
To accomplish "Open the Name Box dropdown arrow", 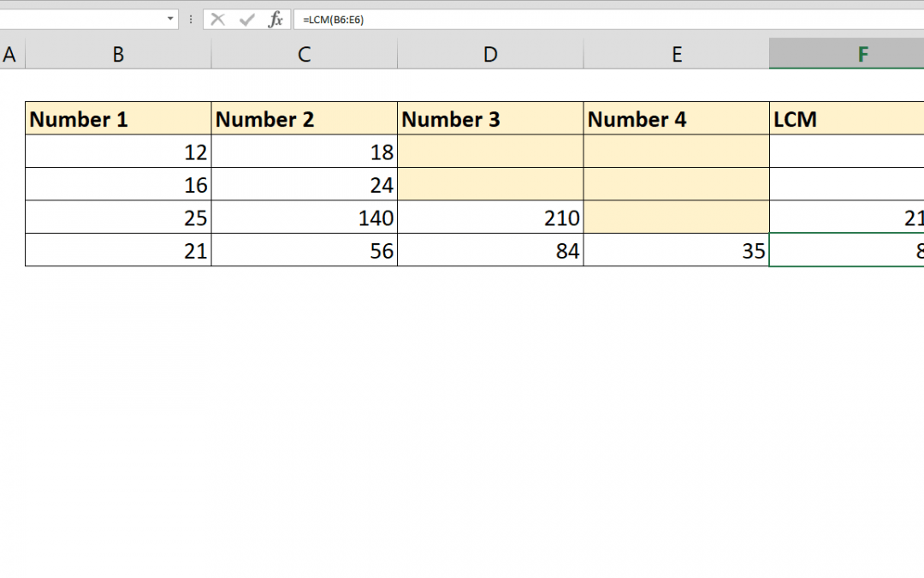I will click(169, 19).
